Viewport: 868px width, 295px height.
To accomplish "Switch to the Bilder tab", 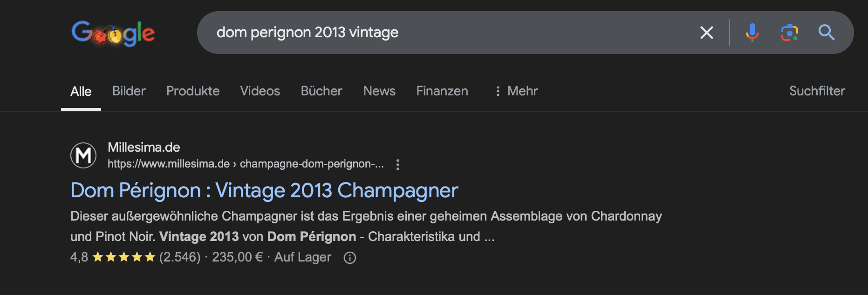I will click(129, 91).
